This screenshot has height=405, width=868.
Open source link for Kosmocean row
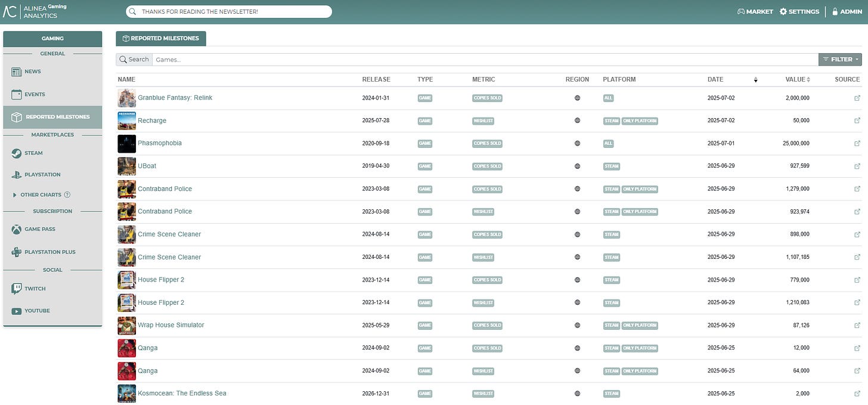[857, 393]
